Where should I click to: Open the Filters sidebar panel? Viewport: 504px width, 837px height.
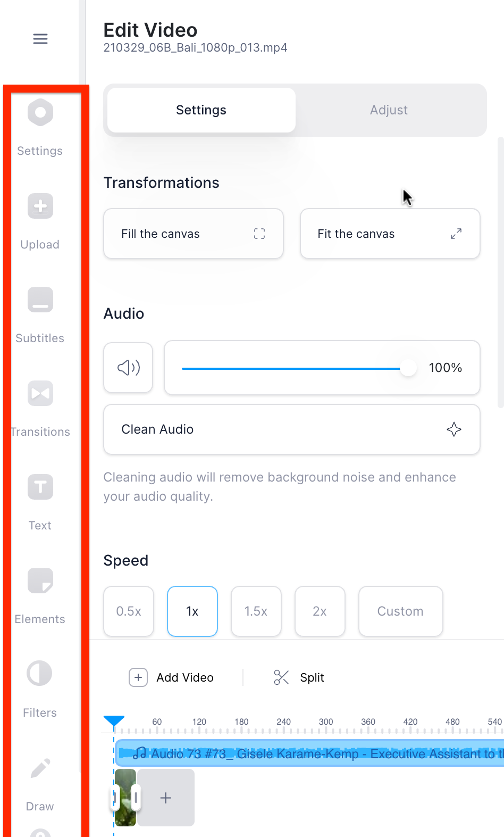[x=40, y=690]
